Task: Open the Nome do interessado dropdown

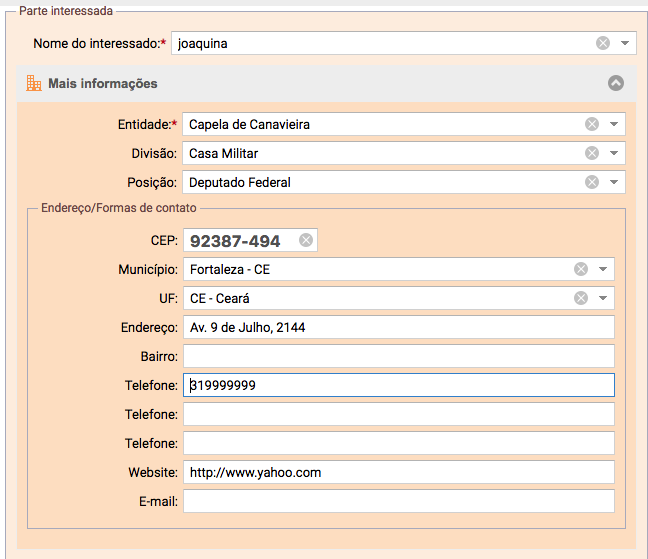Action: (x=625, y=43)
